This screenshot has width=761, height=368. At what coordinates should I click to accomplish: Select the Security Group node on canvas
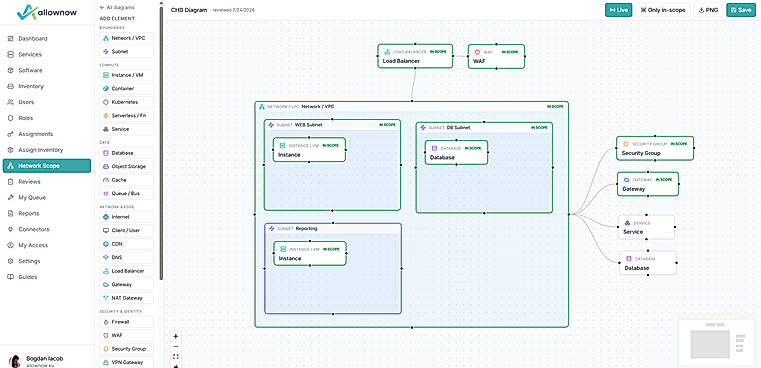click(655, 148)
